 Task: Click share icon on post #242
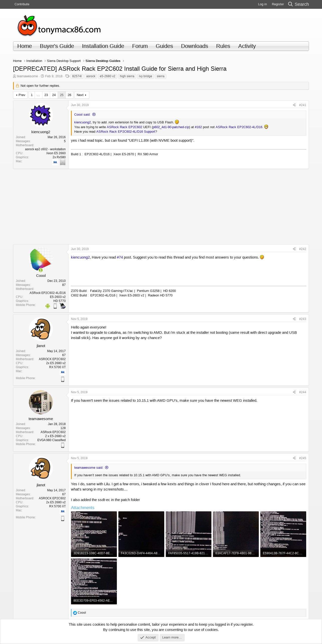(x=294, y=249)
